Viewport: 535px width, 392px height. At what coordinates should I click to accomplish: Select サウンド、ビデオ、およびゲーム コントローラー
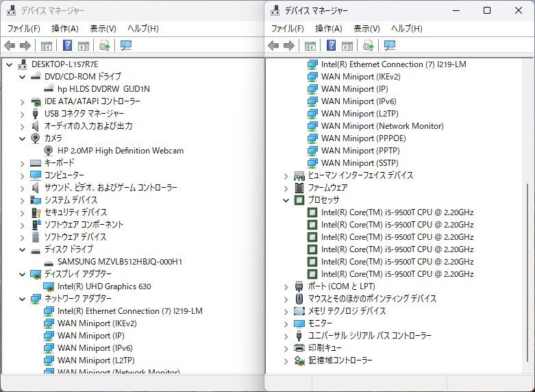(x=110, y=188)
